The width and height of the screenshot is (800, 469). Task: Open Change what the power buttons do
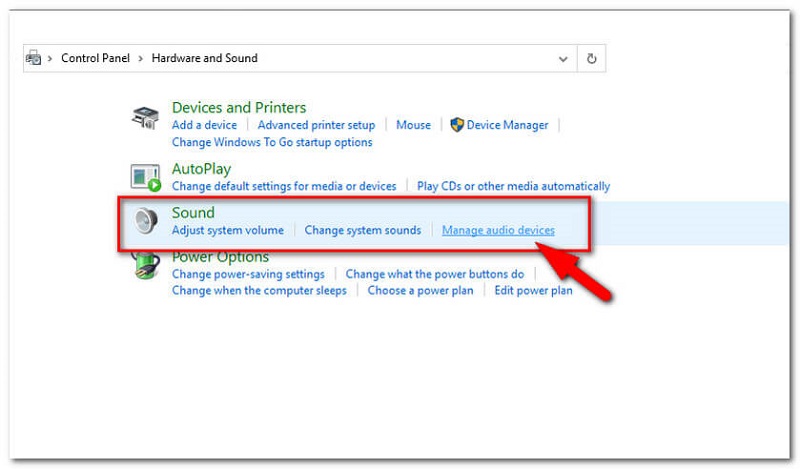[x=434, y=274]
